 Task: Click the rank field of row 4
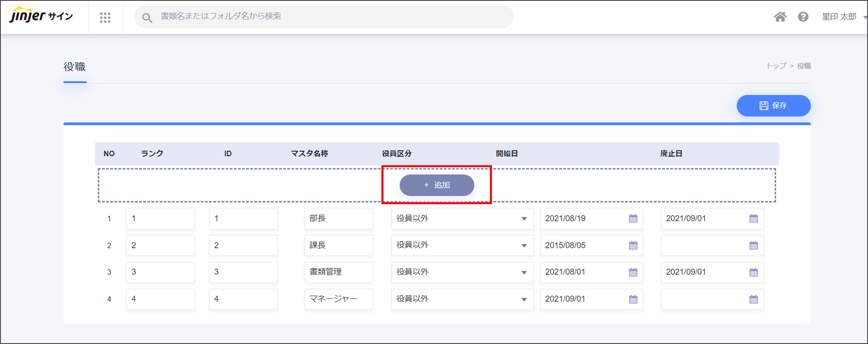(160, 299)
